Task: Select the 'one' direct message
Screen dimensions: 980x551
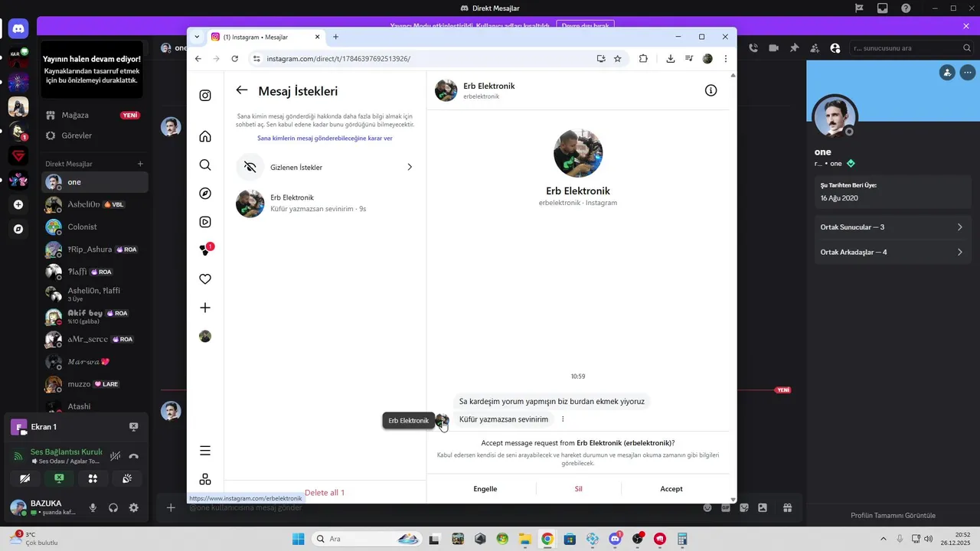Action: coord(95,182)
